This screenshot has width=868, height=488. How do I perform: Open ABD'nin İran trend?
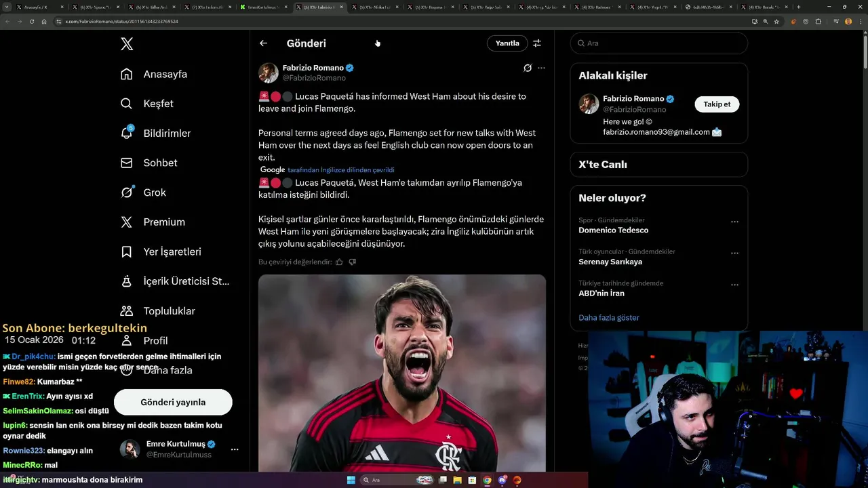pyautogui.click(x=601, y=293)
